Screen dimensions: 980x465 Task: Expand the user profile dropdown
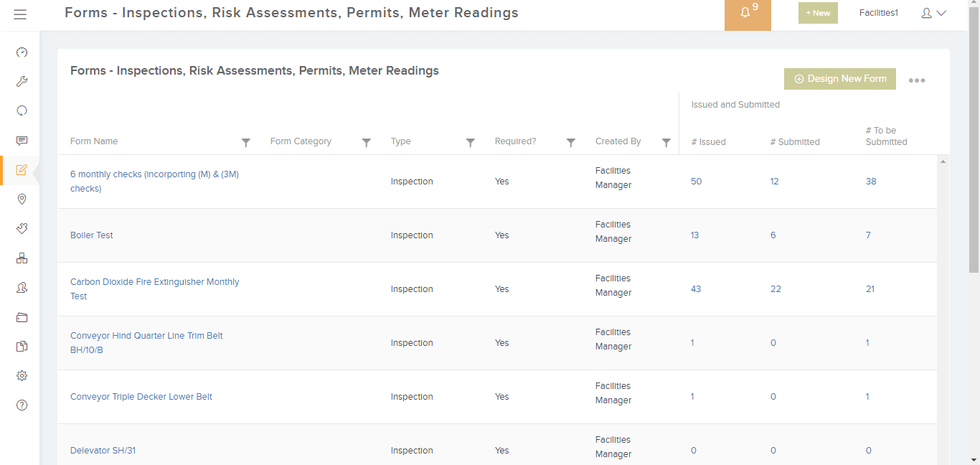coord(933,13)
